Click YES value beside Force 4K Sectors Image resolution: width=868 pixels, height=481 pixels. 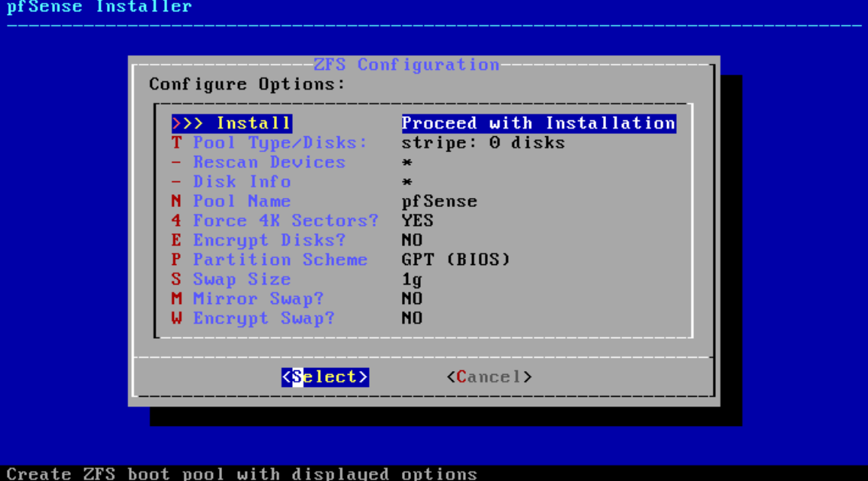pyautogui.click(x=417, y=221)
